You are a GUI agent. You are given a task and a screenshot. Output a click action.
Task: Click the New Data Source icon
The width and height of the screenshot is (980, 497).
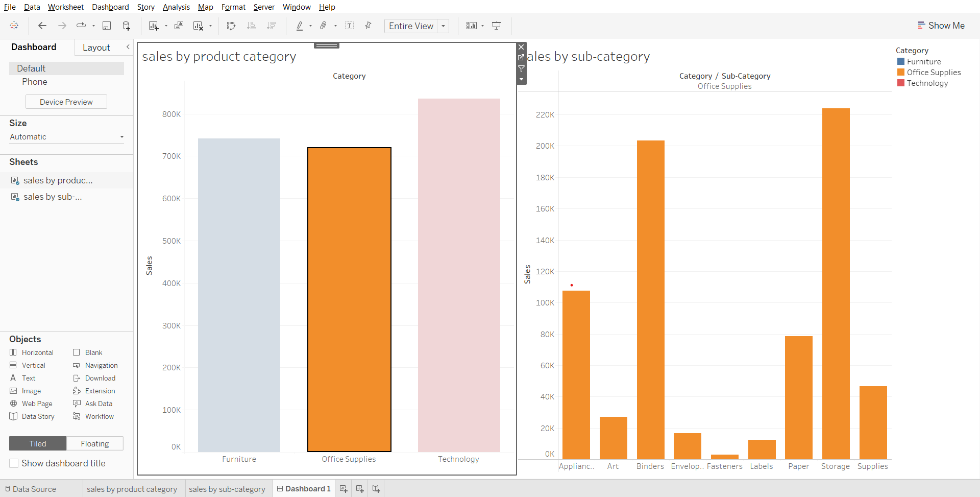click(126, 26)
